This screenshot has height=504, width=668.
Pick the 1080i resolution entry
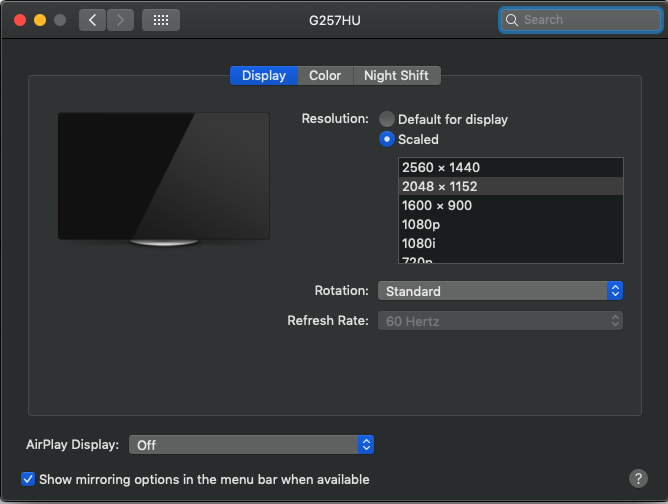[x=510, y=243]
